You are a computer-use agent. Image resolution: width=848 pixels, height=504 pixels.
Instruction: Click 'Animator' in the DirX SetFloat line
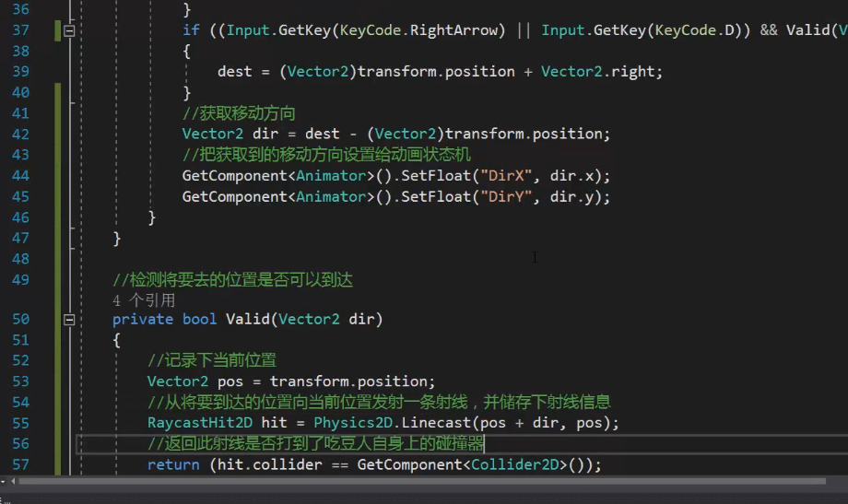tap(331, 176)
